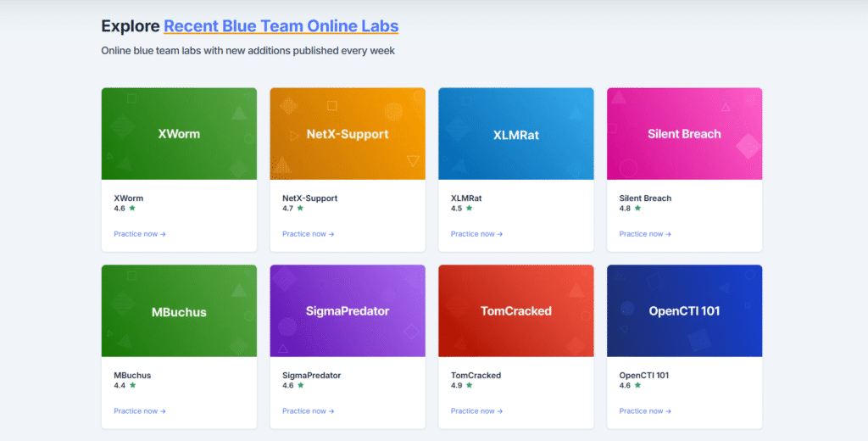
Task: Click Practice now under XLMRat
Action: [476, 234]
